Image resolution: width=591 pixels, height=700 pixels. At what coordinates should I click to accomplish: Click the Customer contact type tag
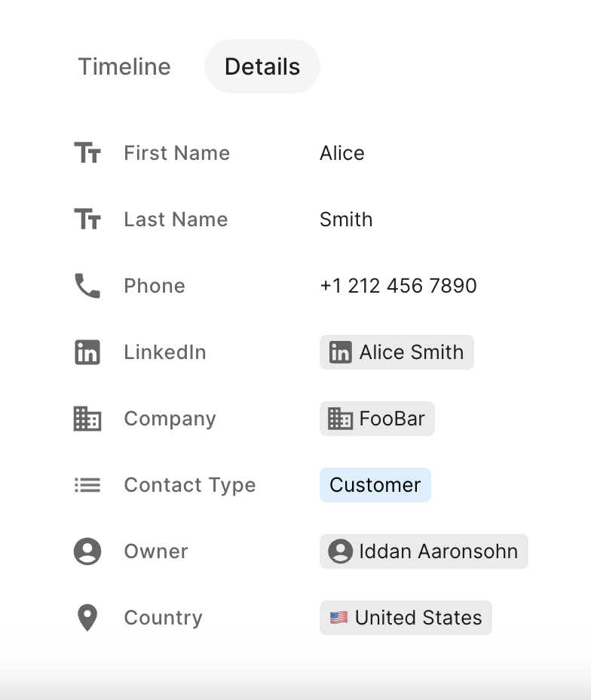click(375, 485)
